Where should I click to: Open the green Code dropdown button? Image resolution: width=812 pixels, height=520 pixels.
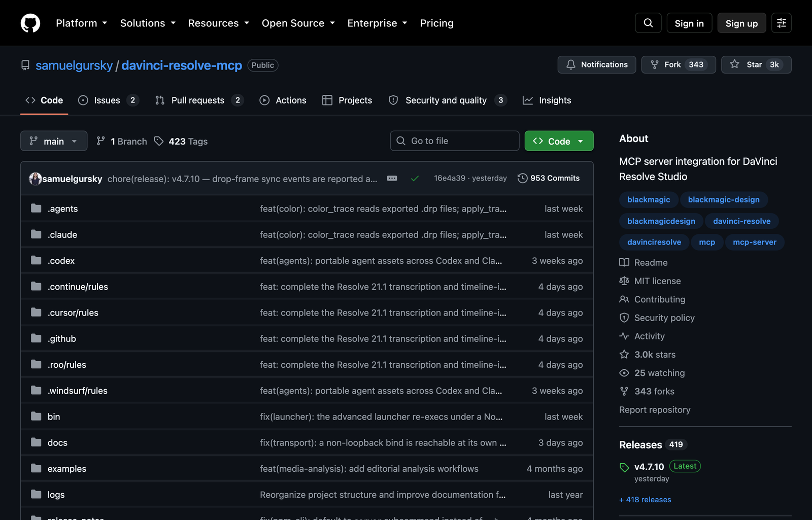[x=559, y=141]
